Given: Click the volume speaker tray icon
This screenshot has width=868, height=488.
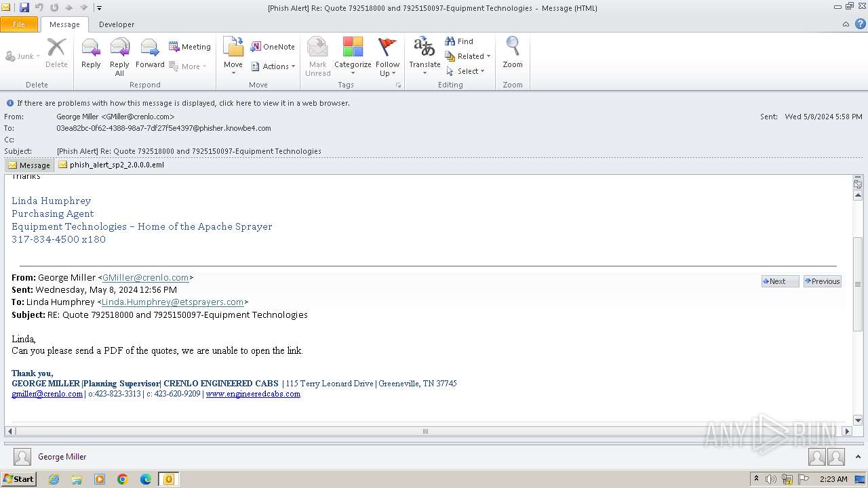Looking at the screenshot, I should (x=771, y=479).
